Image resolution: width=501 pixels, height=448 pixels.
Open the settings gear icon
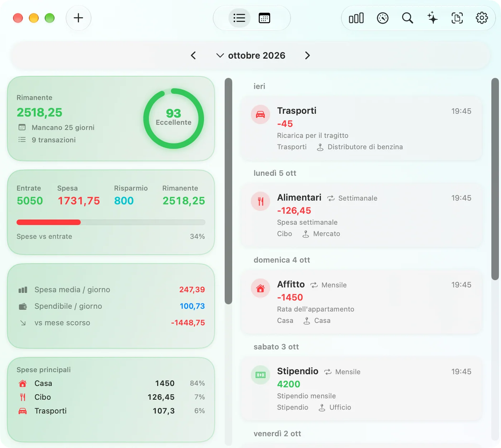click(482, 18)
